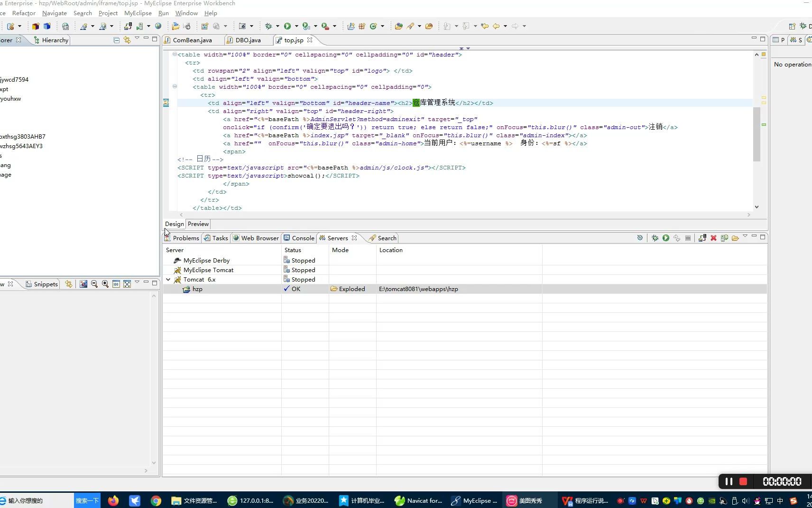This screenshot has height=508, width=812.
Task: Click Firefox icon in the taskbar
Action: [113, 500]
